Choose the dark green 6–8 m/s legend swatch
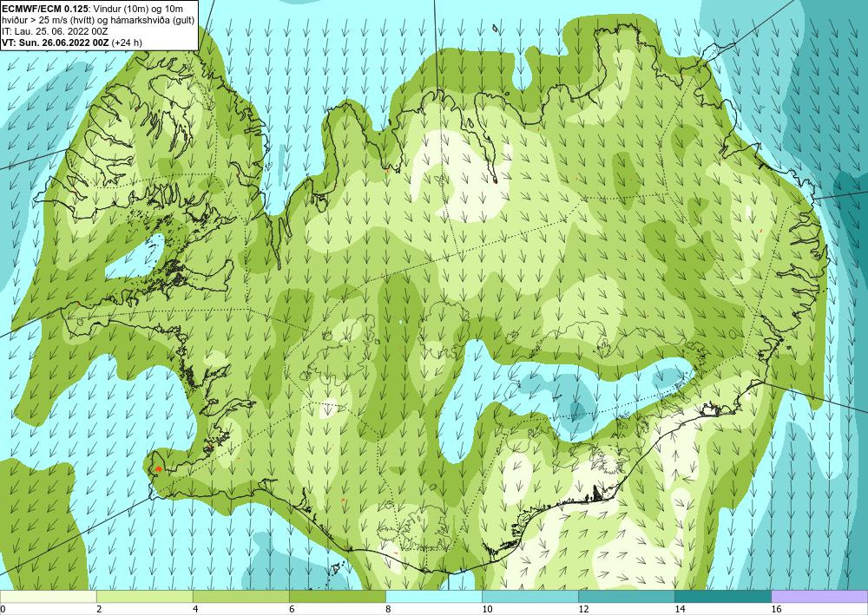 click(337, 597)
